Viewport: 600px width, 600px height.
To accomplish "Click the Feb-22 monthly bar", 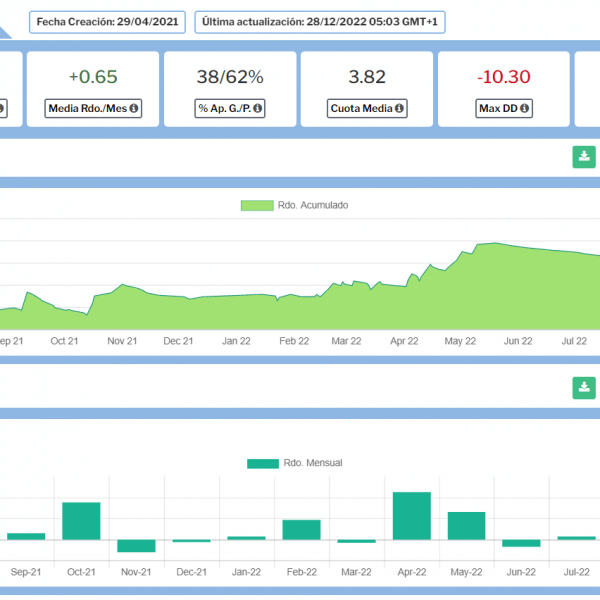I will coord(302,530).
